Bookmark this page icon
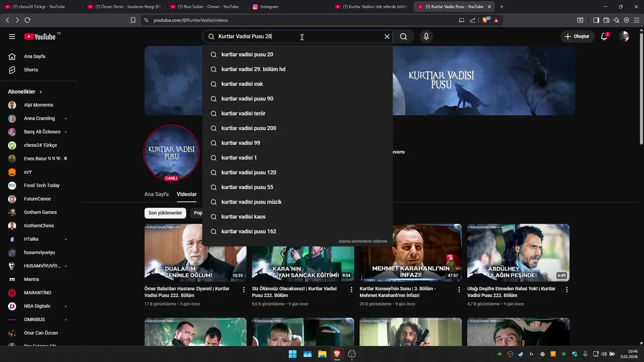Viewport: 644px width, 362px height. 133,20
